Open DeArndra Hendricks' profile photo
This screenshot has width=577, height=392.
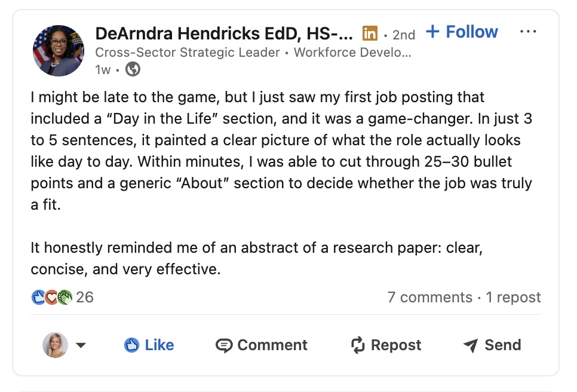pos(59,50)
